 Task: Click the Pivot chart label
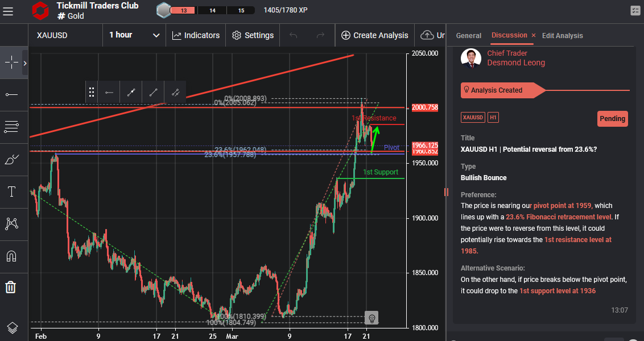391,147
